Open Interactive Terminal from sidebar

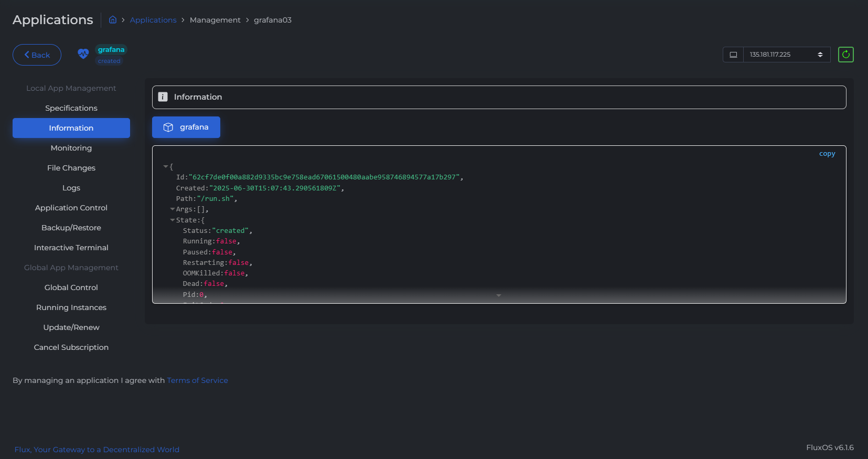click(71, 248)
